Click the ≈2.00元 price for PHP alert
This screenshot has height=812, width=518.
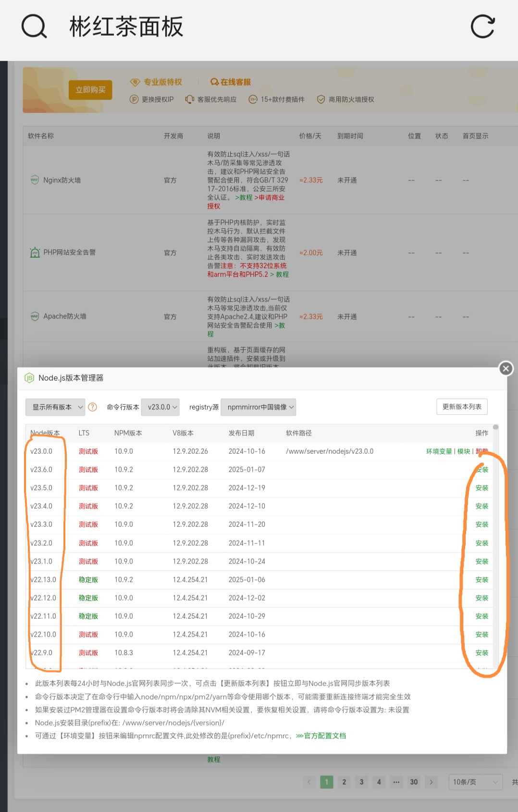(x=311, y=253)
